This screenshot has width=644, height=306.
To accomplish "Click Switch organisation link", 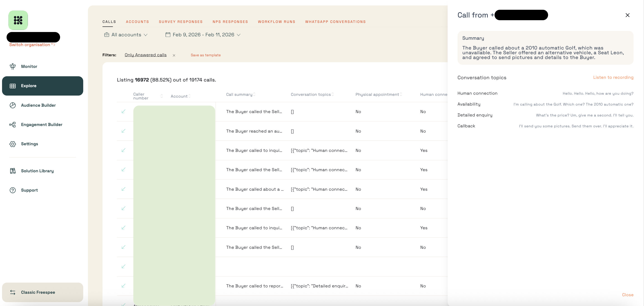I will (x=32, y=44).
